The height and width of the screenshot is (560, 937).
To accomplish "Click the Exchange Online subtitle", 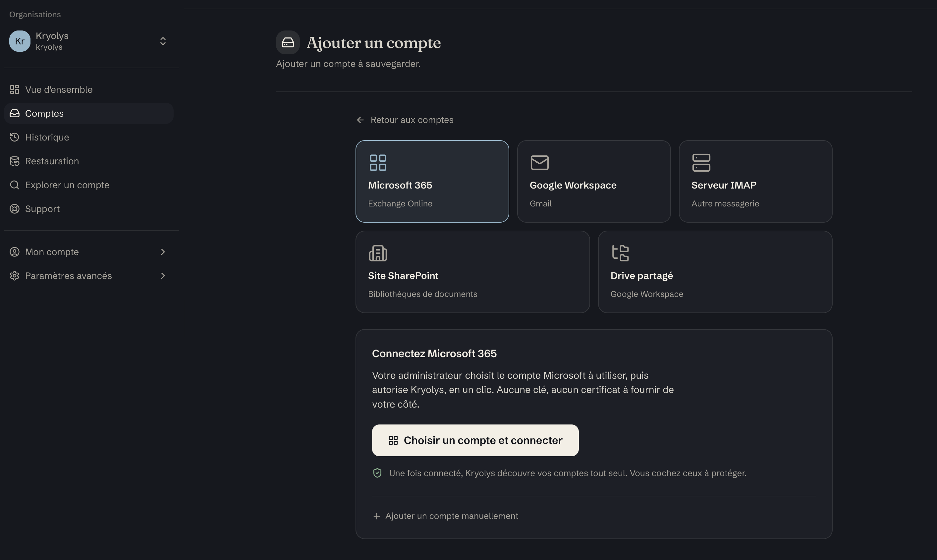I will (x=400, y=204).
